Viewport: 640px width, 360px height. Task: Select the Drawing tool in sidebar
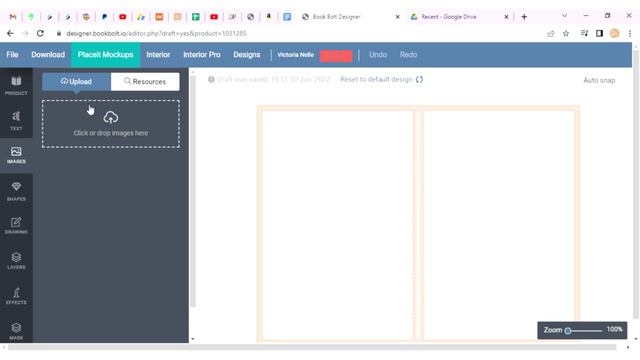16,226
